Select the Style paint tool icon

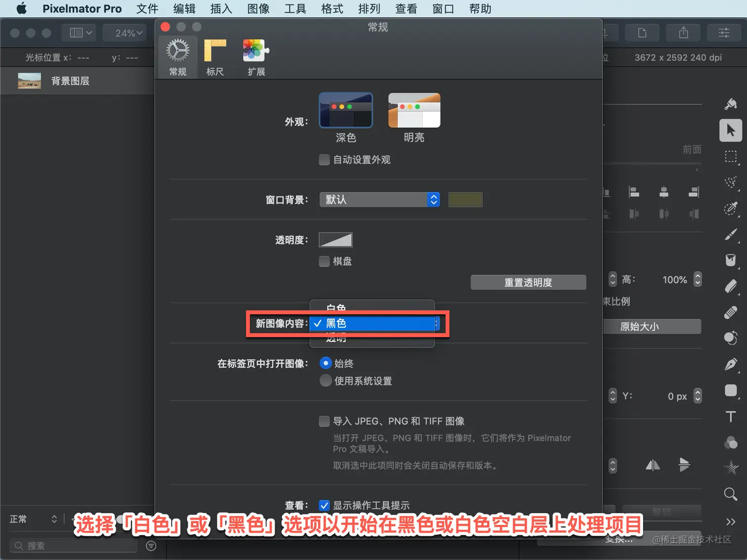731,104
